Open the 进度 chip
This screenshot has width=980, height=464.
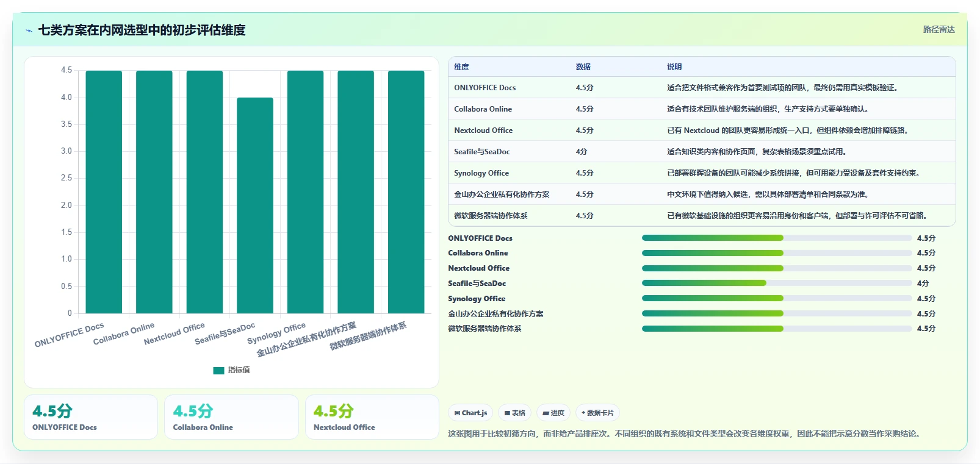pyautogui.click(x=553, y=413)
